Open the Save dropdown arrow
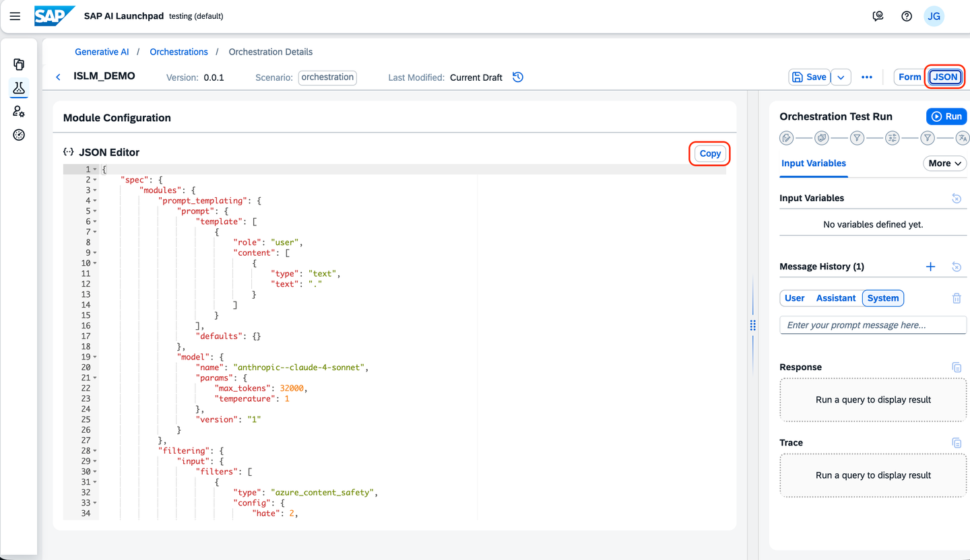 pos(841,77)
